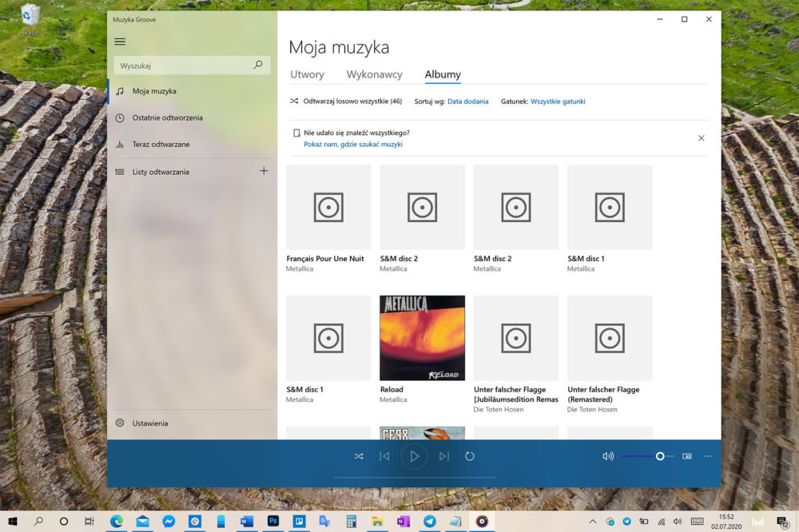Open Telegram from taskbar
This screenshot has height=532, width=799.
(430, 522)
